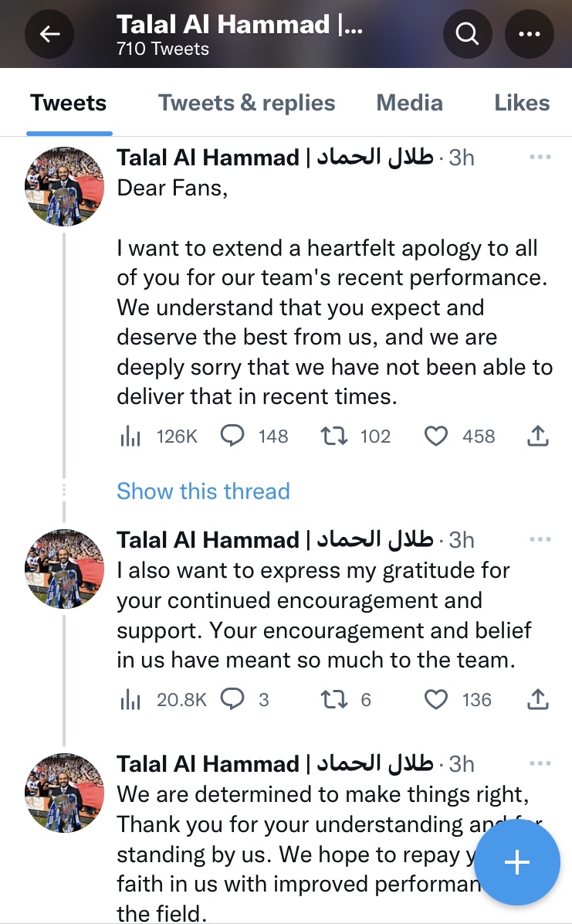Viewport: 572px width, 924px height.
Task: Open more options on the gratitude tweet
Action: tap(540, 539)
